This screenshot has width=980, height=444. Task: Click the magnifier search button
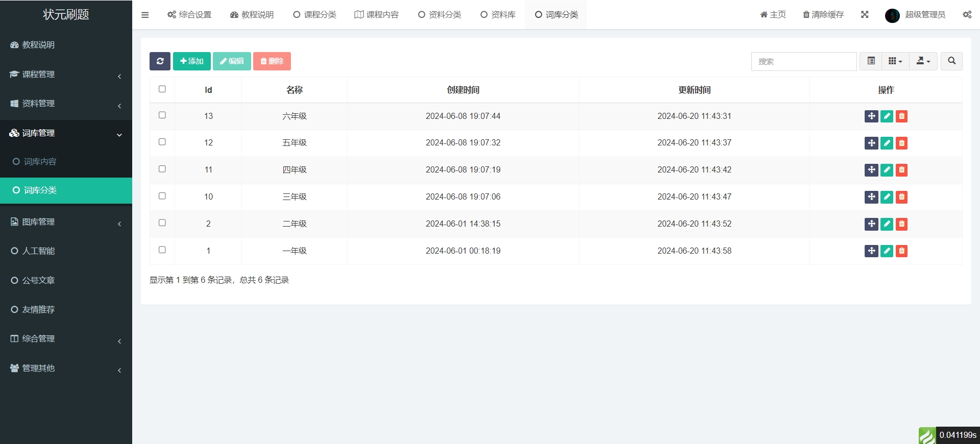click(x=951, y=61)
